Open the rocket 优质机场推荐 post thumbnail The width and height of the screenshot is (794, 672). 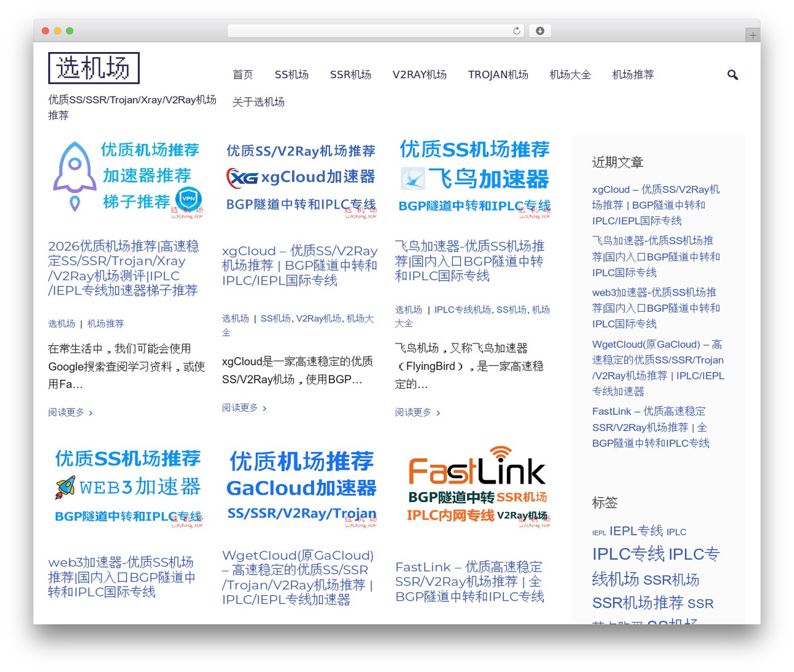point(127,178)
